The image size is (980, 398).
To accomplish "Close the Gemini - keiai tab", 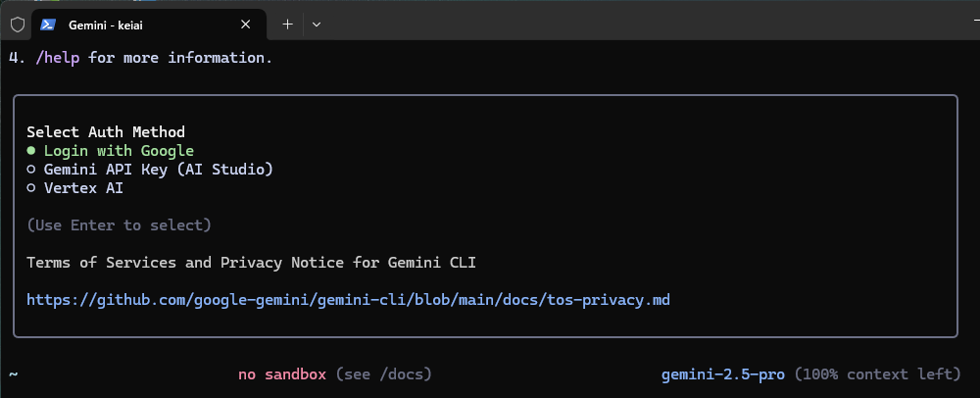I will click(246, 25).
